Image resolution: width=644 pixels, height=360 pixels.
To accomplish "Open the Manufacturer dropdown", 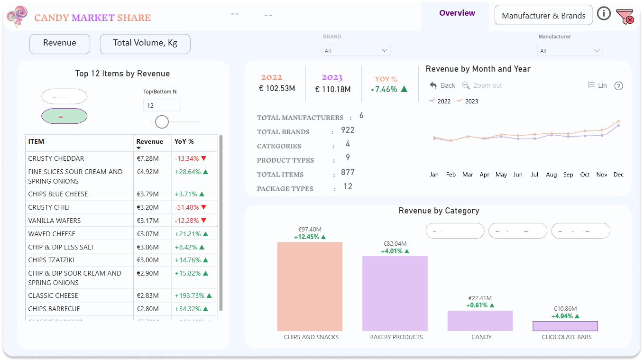I will (x=570, y=50).
